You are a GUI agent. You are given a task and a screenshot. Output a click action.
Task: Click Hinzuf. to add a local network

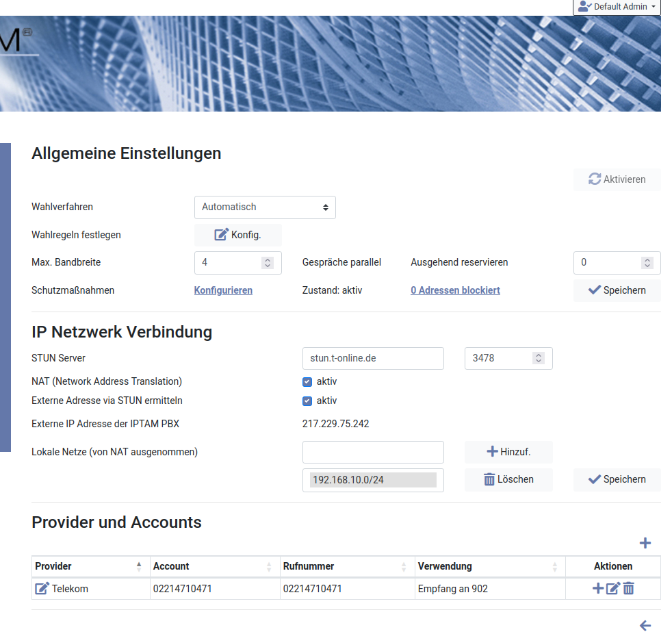[508, 452]
